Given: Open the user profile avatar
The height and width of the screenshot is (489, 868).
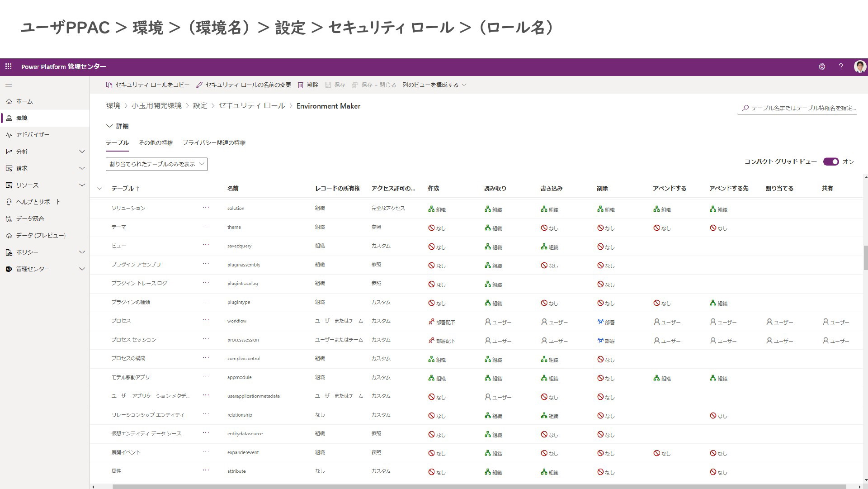Looking at the screenshot, I should coord(860,66).
